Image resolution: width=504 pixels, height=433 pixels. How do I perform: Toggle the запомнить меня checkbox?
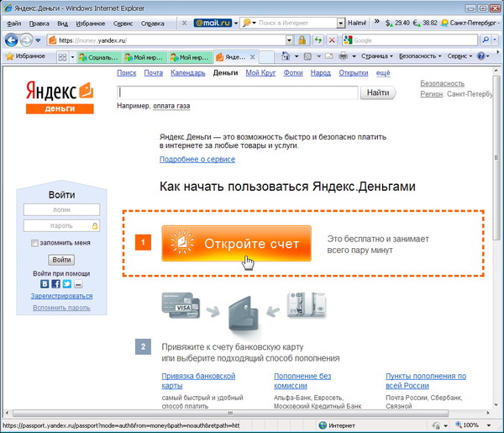[x=34, y=243]
